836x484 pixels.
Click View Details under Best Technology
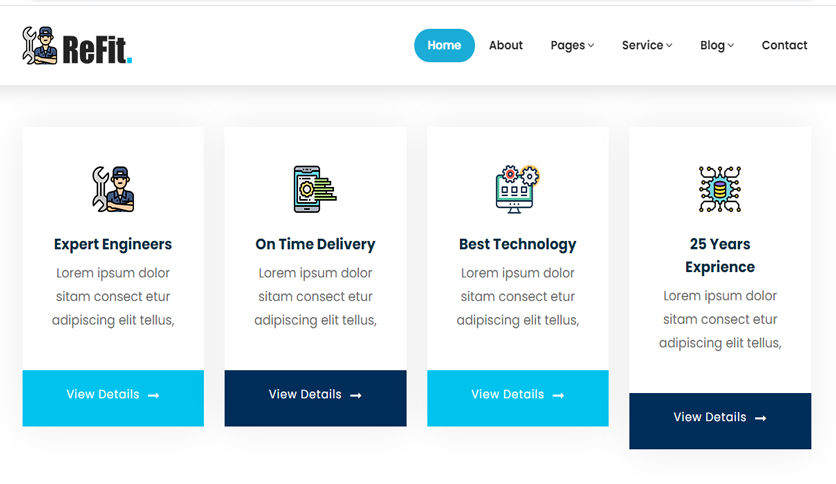pyautogui.click(x=518, y=398)
